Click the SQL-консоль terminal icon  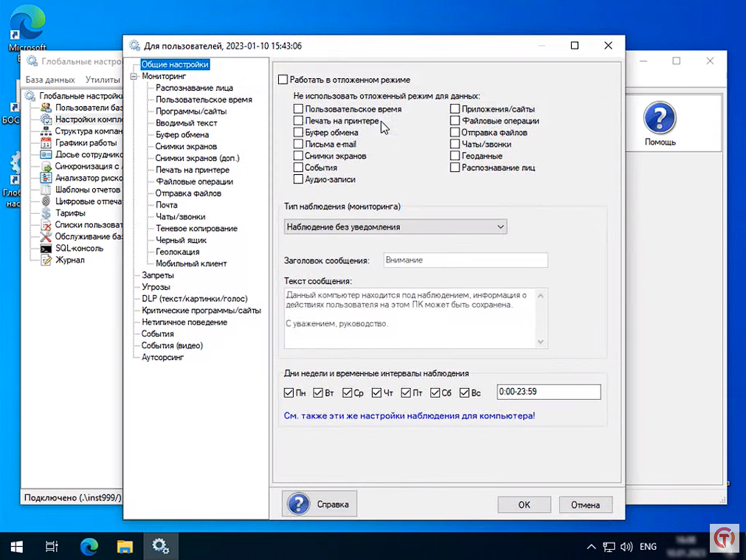pos(46,249)
